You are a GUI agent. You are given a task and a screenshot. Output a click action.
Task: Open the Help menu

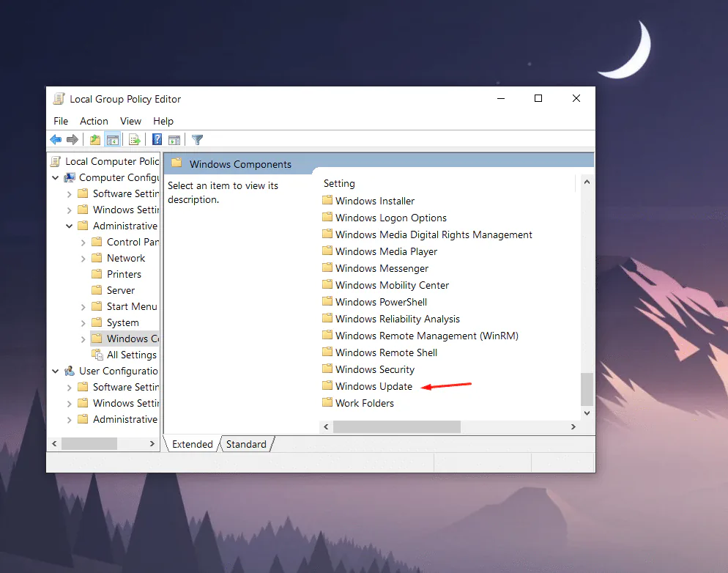coord(163,121)
